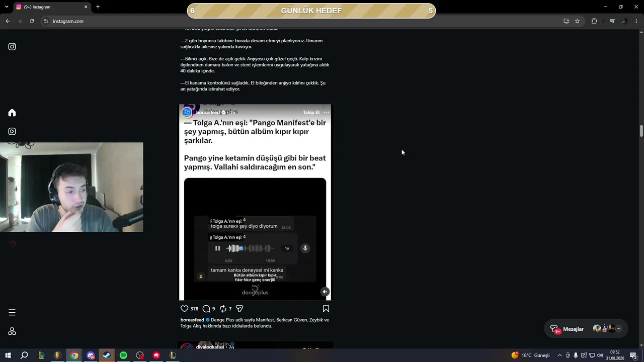644x362 pixels.
Task: Open the boreasfeed post options menu
Action: point(326,112)
